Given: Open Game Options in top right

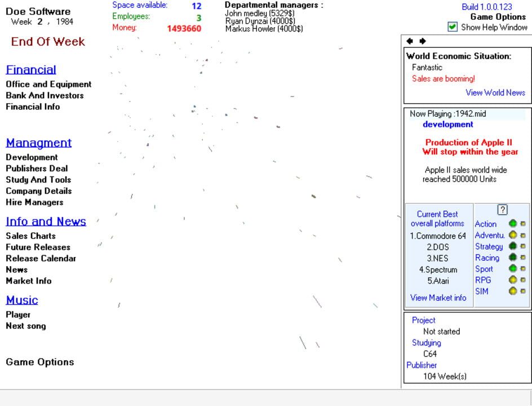Looking at the screenshot, I should [498, 17].
